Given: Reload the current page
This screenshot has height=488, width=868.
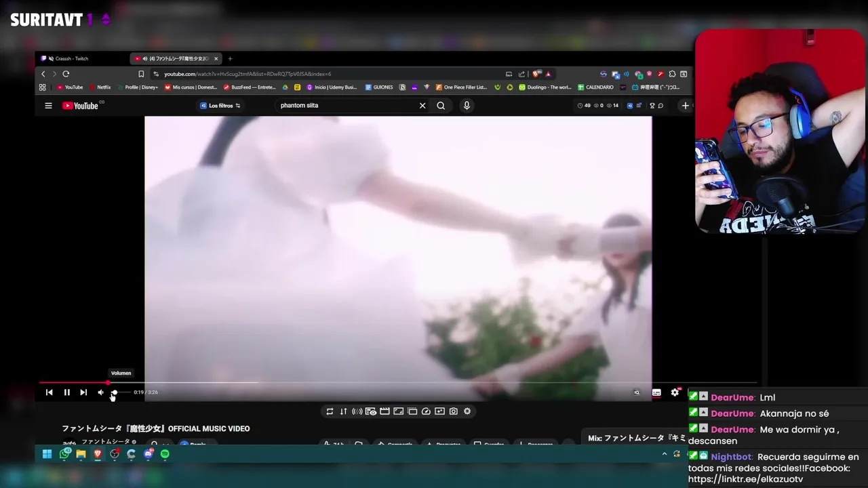Looking at the screenshot, I should 66,74.
